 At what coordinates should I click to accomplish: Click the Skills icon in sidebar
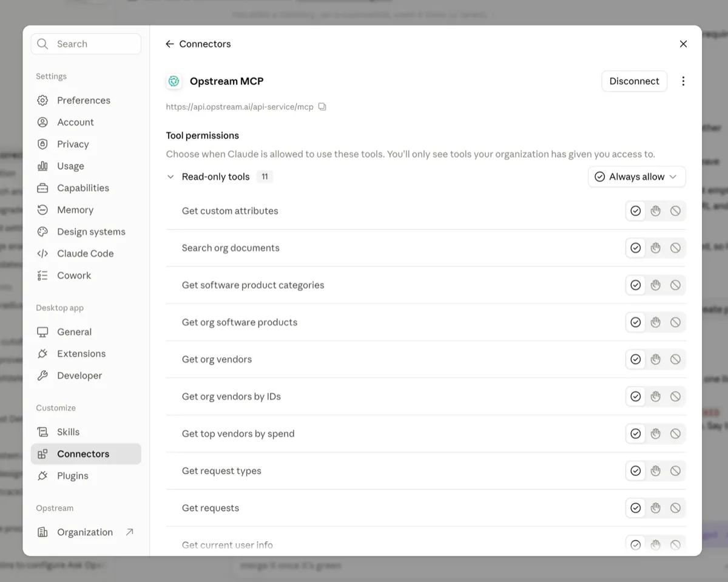[42, 431]
